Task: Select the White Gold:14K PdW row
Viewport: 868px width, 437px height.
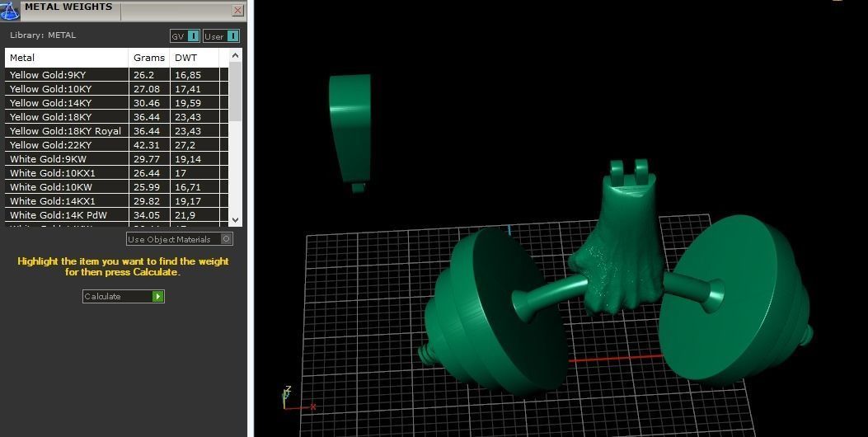Action: (116, 215)
